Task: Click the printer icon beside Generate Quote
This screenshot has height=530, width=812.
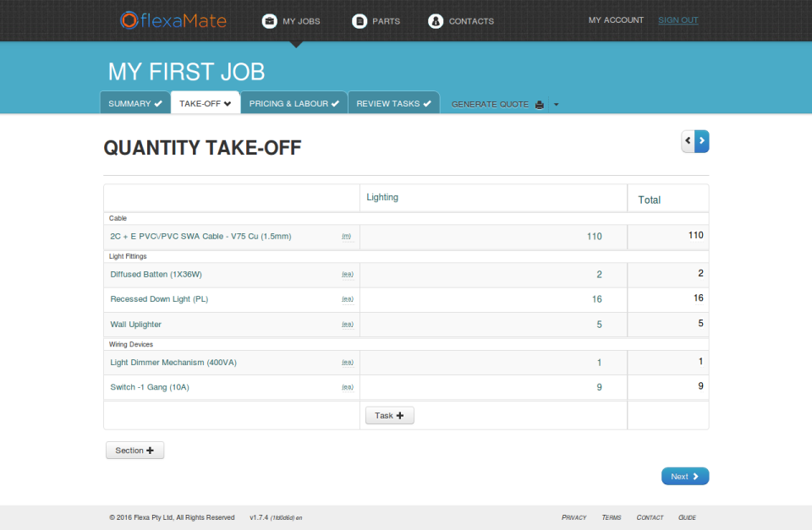Action: (539, 105)
